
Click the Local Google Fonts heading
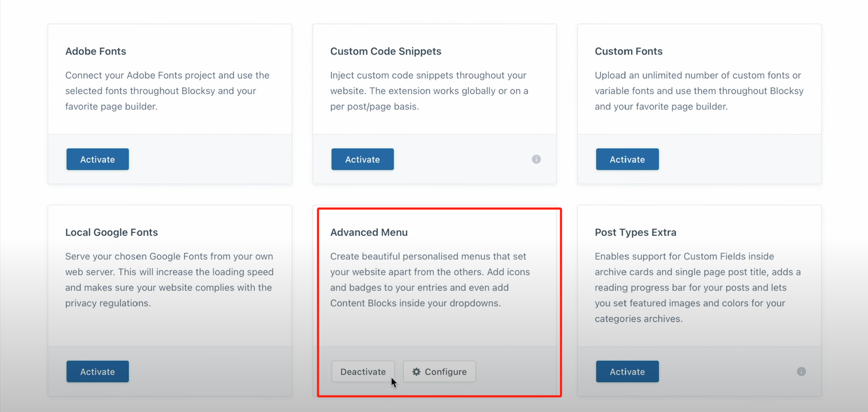tap(112, 232)
